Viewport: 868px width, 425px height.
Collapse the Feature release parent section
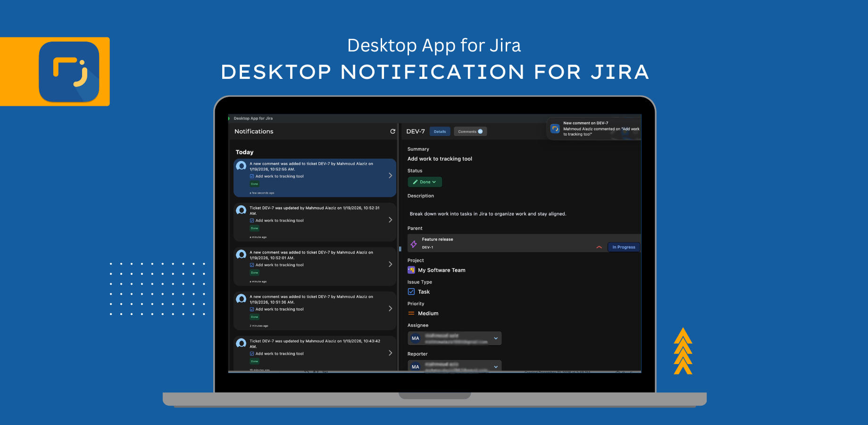pyautogui.click(x=599, y=246)
